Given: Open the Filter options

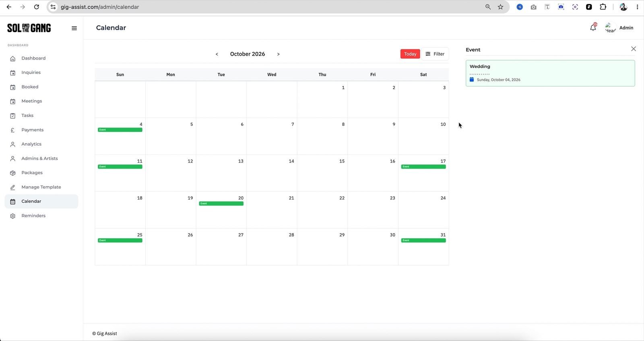Looking at the screenshot, I should coord(435,54).
